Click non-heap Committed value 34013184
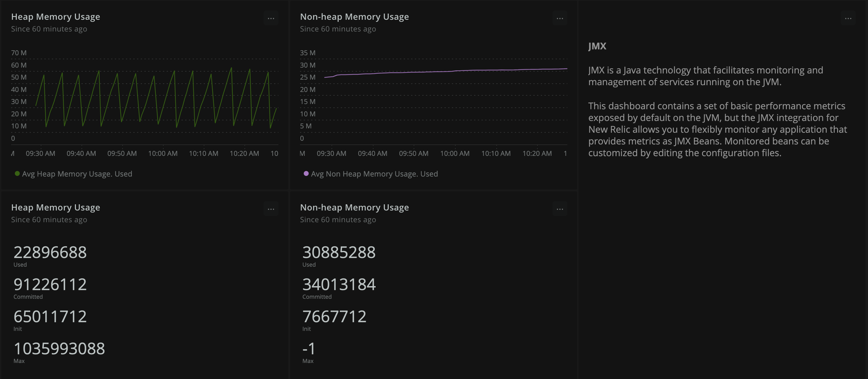 point(339,284)
